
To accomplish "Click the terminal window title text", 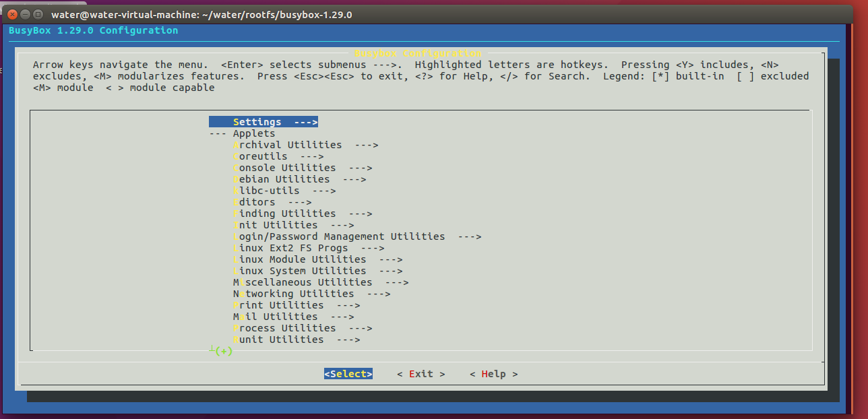I will click(201, 14).
